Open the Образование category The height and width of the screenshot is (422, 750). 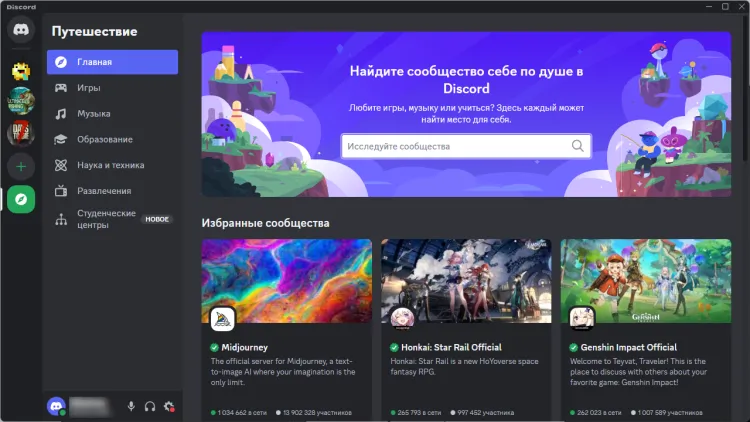pyautogui.click(x=112, y=139)
